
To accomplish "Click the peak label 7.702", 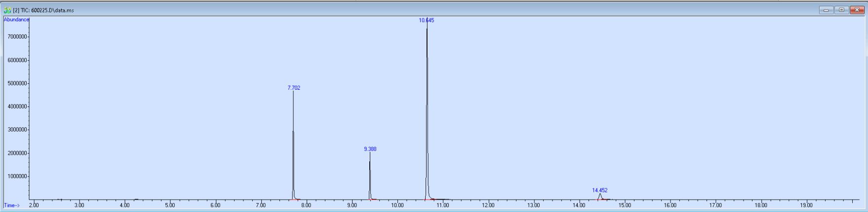I will [294, 88].
